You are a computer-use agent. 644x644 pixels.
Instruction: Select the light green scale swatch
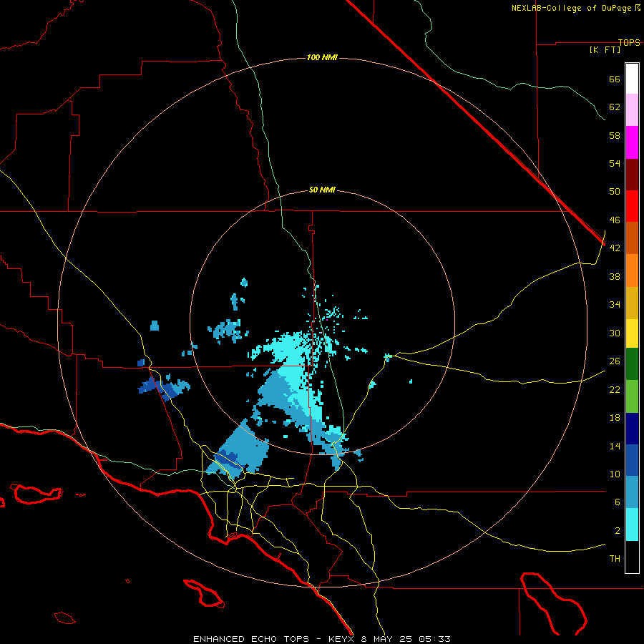tap(632, 396)
